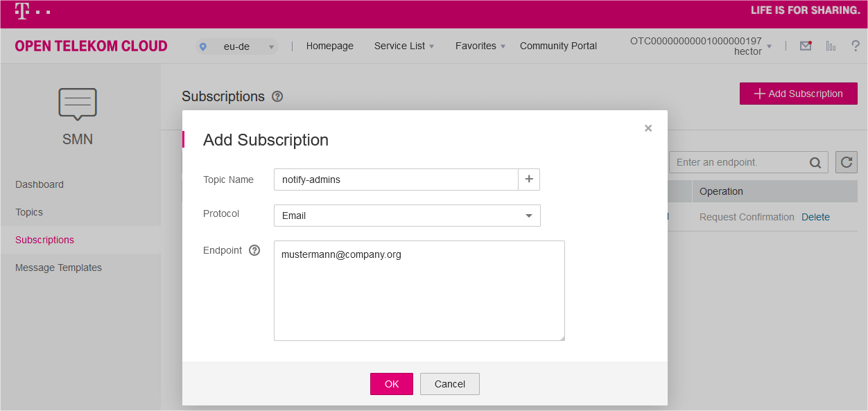Image resolution: width=868 pixels, height=411 pixels.
Task: Click the plus icon to create new topic
Action: (529, 180)
